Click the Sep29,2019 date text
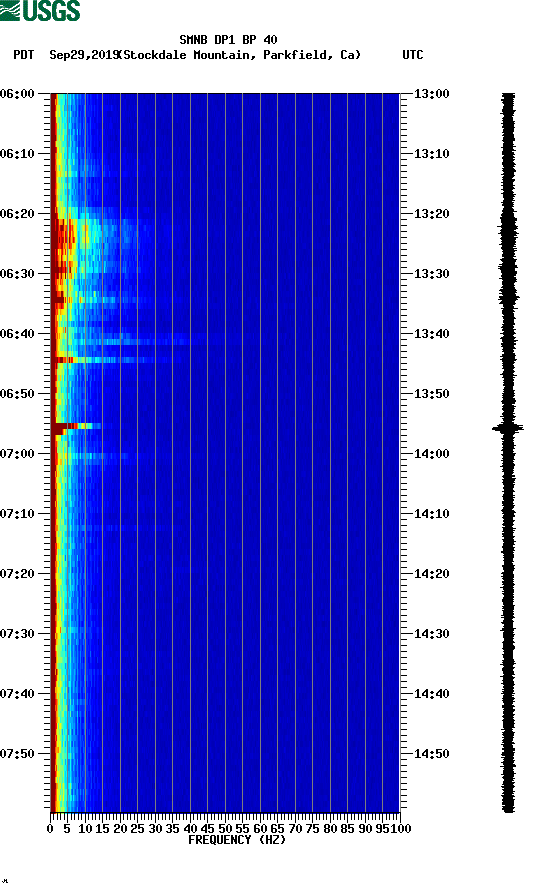Screen dimensions: 552x892 (83, 55)
